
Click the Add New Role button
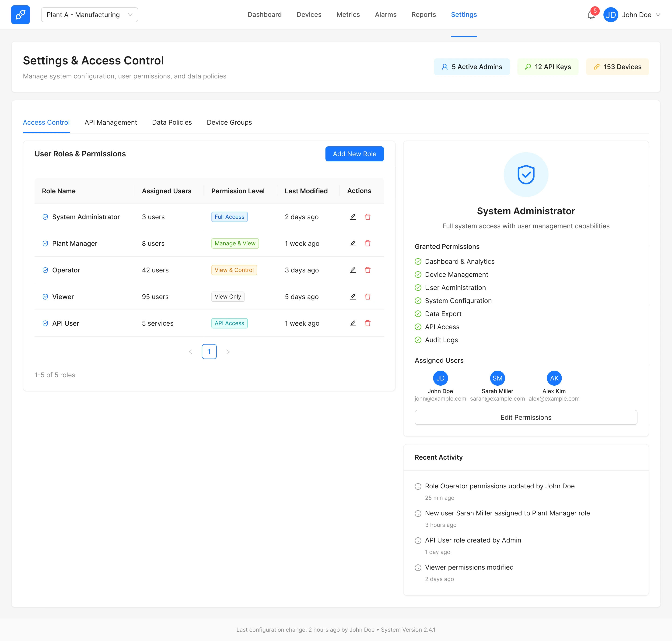(x=354, y=154)
